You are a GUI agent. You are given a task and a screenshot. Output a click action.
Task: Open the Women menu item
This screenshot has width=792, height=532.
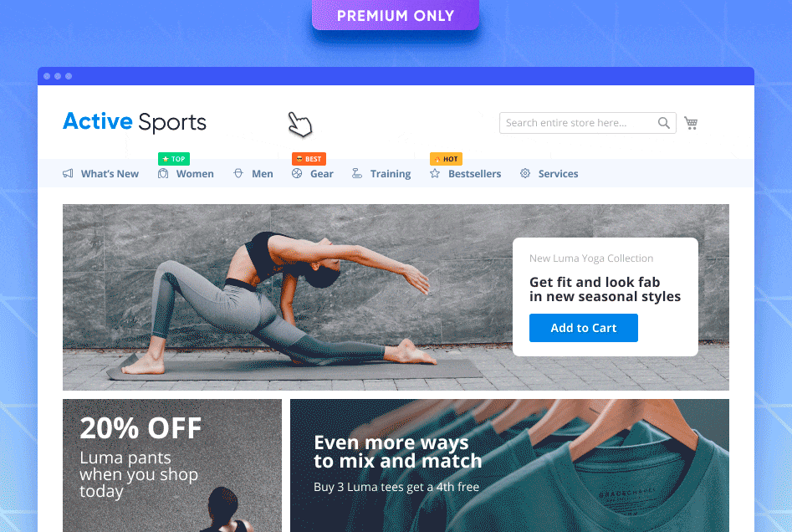pyautogui.click(x=195, y=173)
